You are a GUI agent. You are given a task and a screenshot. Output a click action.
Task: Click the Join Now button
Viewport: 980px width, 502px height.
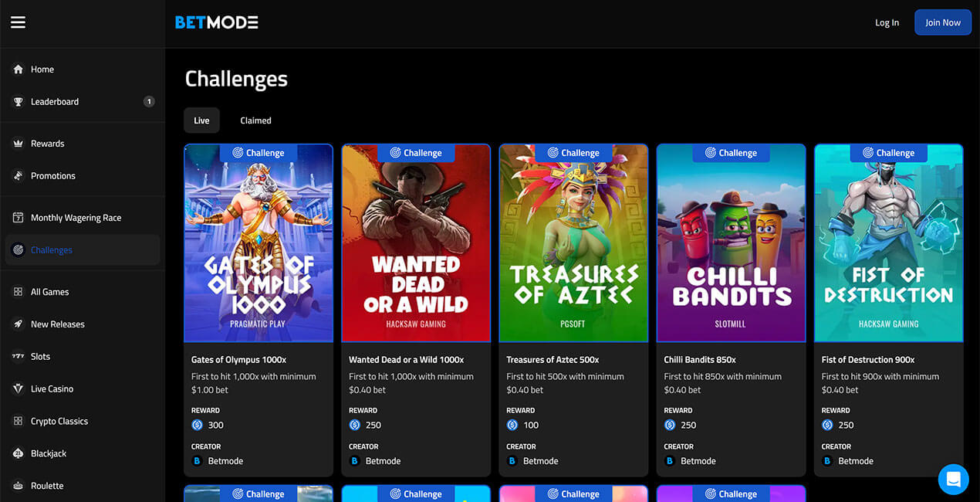(943, 22)
